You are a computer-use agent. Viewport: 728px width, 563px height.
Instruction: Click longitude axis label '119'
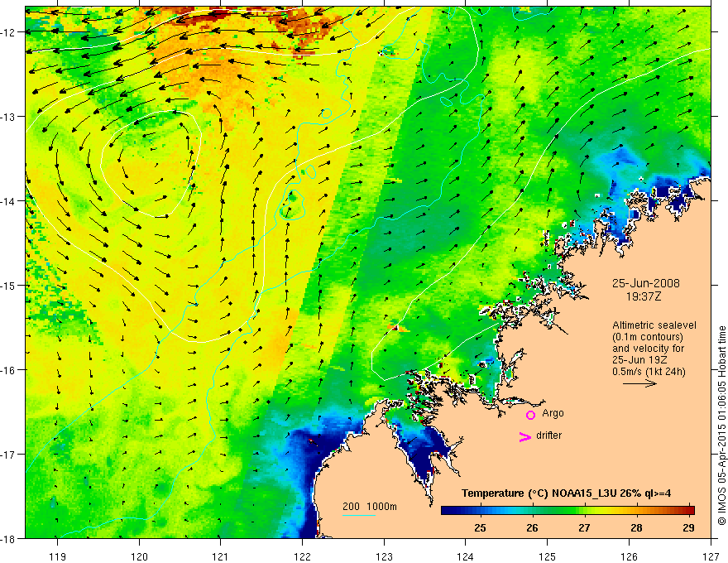tap(58, 556)
